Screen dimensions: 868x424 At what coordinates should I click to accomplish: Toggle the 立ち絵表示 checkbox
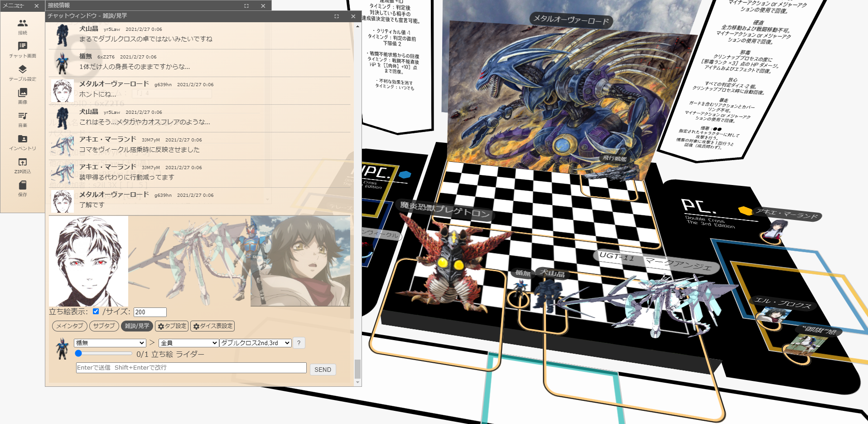click(x=96, y=312)
